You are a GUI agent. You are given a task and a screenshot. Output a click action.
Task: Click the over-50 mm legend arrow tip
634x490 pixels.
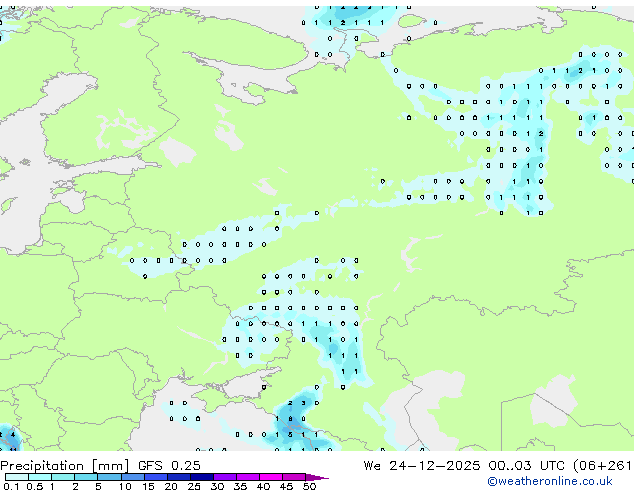click(317, 478)
